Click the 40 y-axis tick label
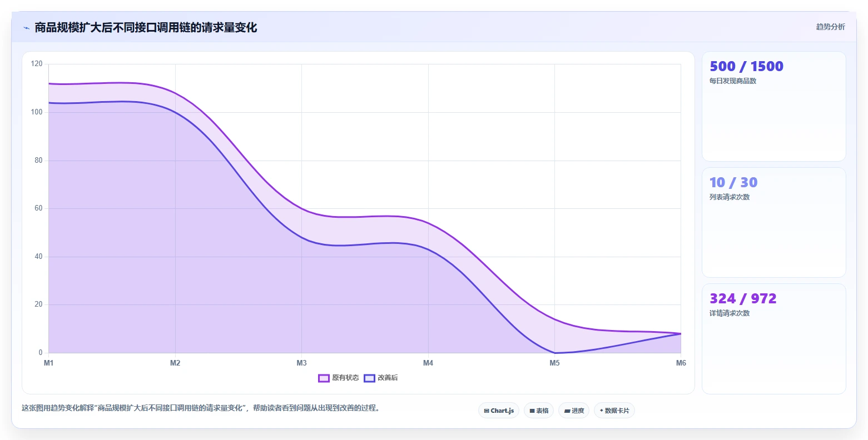The image size is (868, 440). point(38,257)
